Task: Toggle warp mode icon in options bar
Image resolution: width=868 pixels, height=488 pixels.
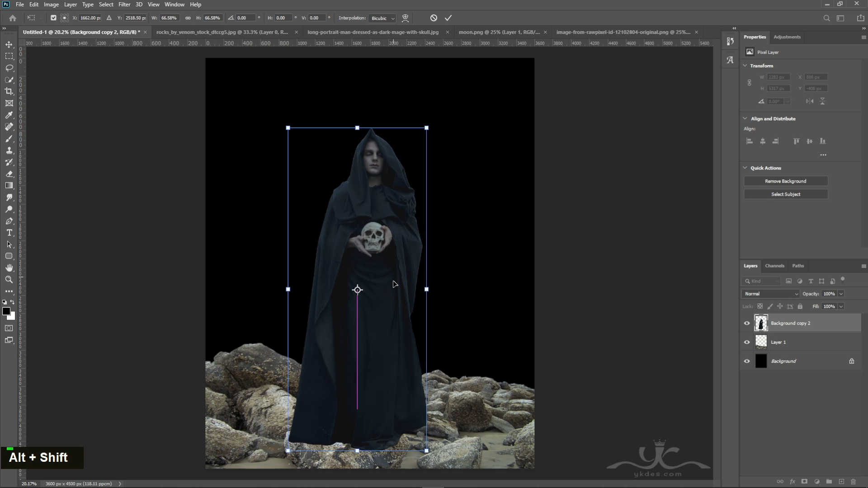Action: click(x=405, y=18)
